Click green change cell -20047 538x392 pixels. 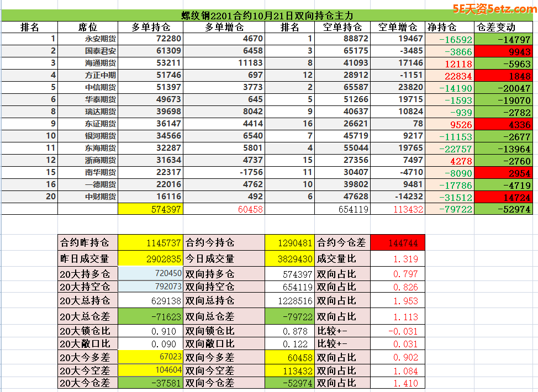(503, 88)
